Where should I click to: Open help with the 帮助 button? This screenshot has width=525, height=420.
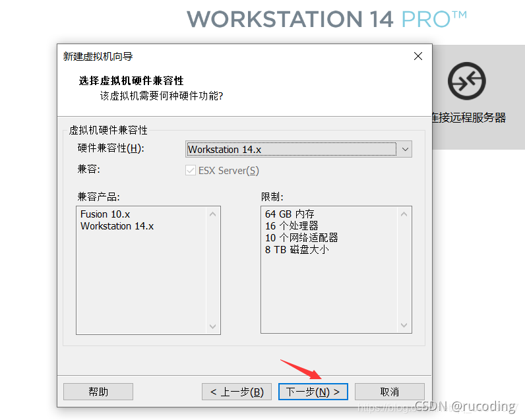point(98,392)
